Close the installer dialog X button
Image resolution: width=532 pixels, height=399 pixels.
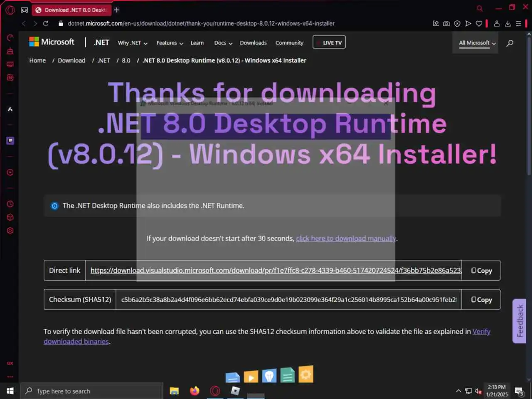[x=386, y=103]
